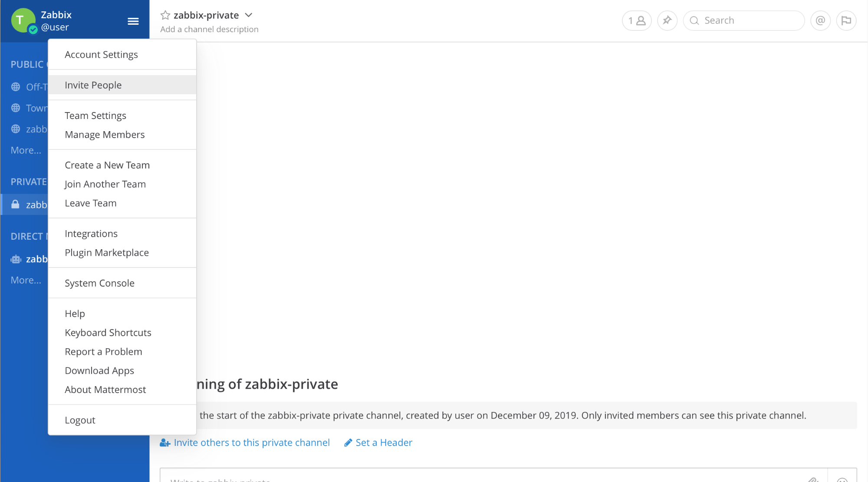Click Logout in the main menu

[80, 420]
